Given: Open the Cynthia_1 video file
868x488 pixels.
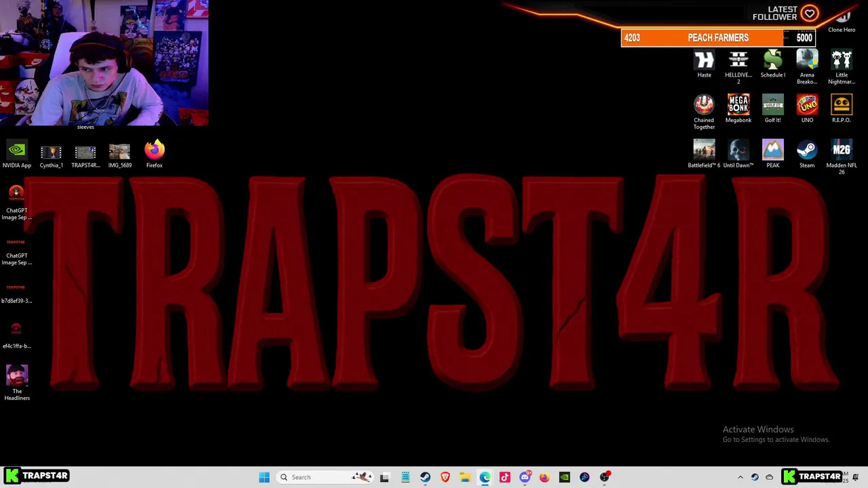Looking at the screenshot, I should (51, 155).
